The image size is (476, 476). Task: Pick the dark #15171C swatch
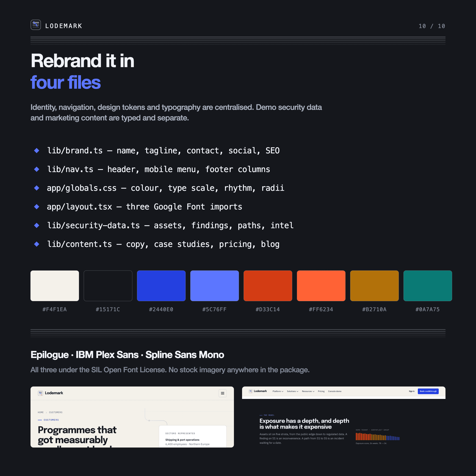click(108, 286)
